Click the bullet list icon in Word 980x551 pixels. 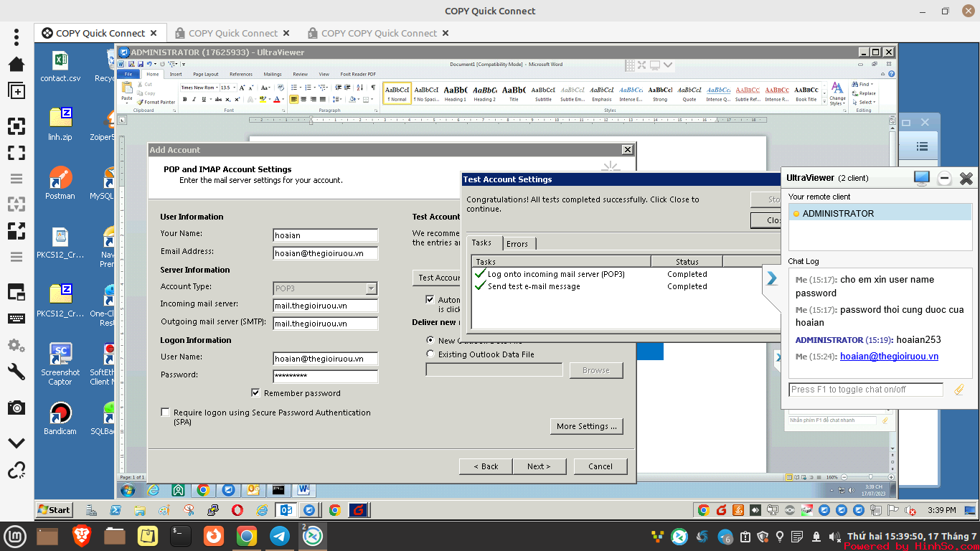[296, 88]
